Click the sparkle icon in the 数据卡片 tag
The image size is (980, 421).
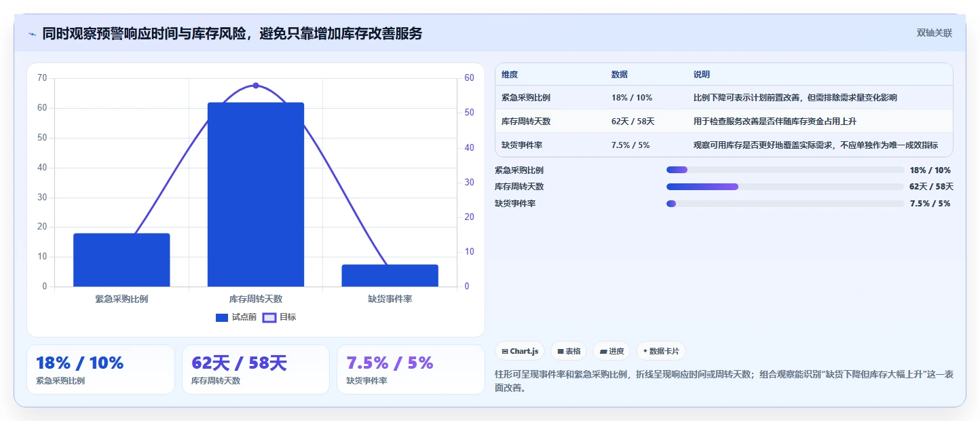[x=645, y=351]
